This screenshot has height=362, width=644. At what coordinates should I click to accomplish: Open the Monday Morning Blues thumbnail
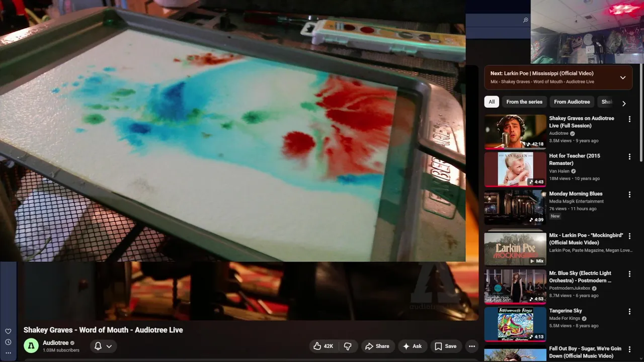click(x=515, y=207)
